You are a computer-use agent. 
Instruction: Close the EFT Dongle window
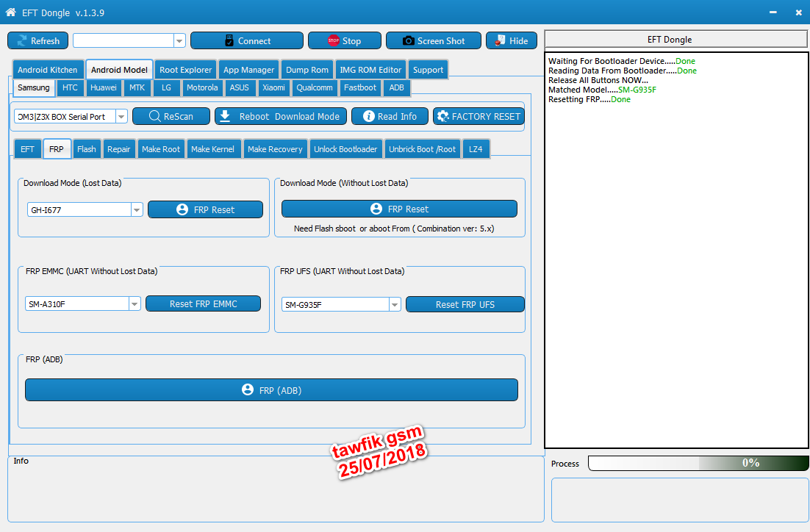799,12
